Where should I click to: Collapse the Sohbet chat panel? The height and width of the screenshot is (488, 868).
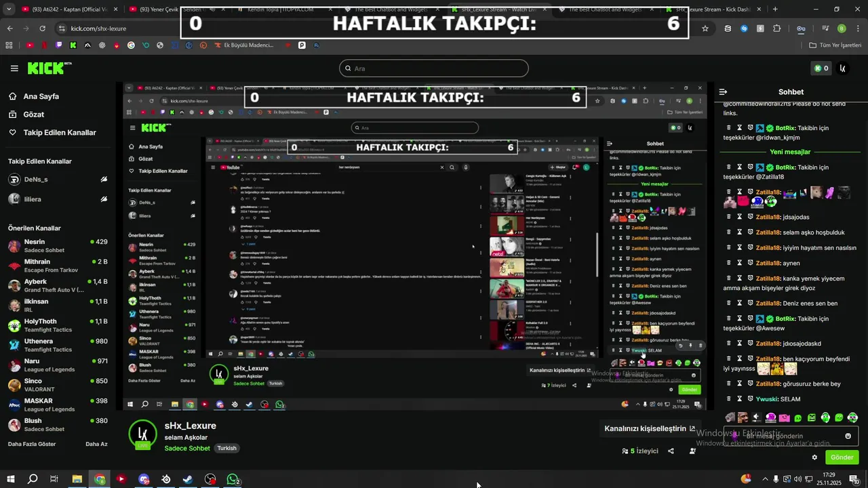tap(723, 91)
